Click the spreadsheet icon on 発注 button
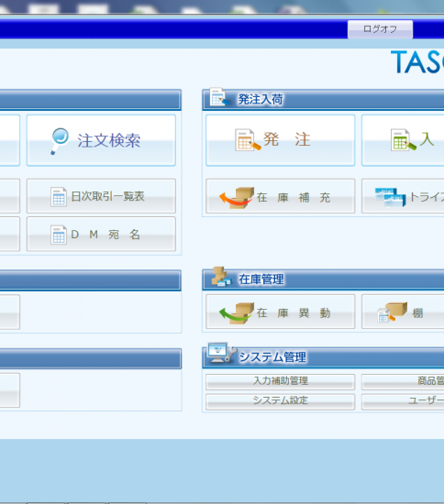The height and width of the screenshot is (504, 444). pos(248,140)
